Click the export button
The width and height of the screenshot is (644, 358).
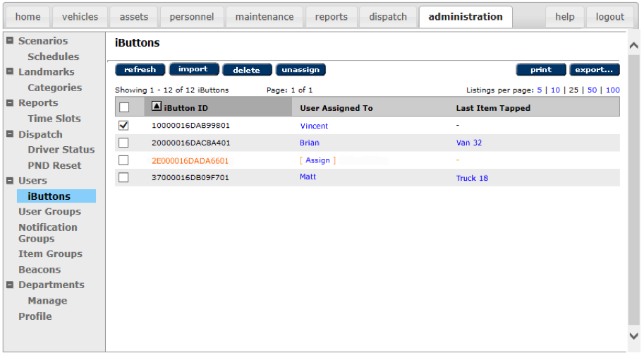pos(594,70)
